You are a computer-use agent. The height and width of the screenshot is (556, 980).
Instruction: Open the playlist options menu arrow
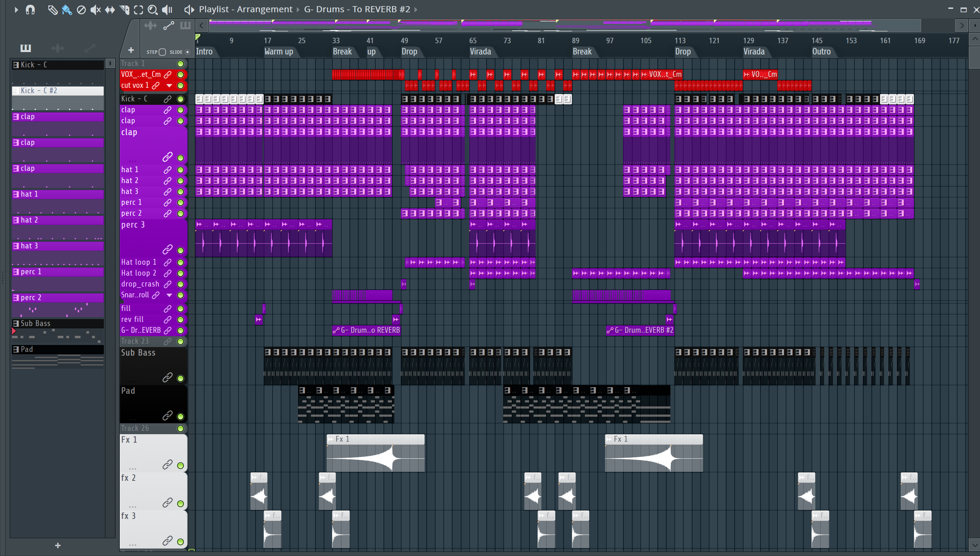pos(16,10)
